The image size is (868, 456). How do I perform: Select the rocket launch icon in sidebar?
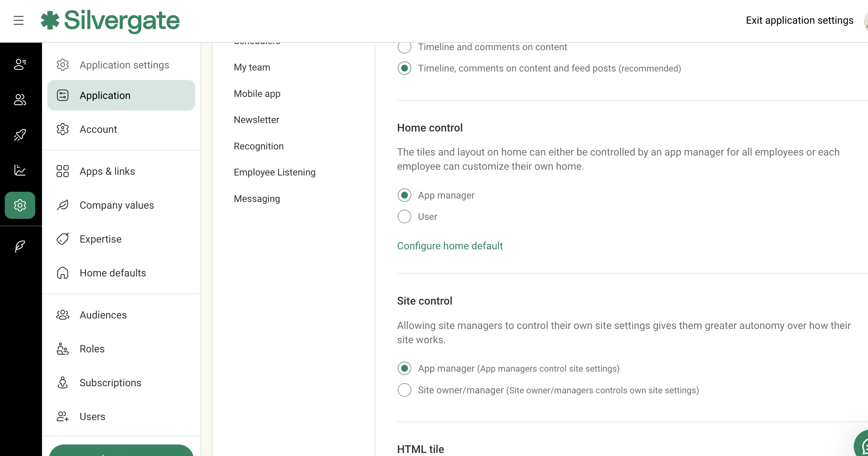coord(20,135)
